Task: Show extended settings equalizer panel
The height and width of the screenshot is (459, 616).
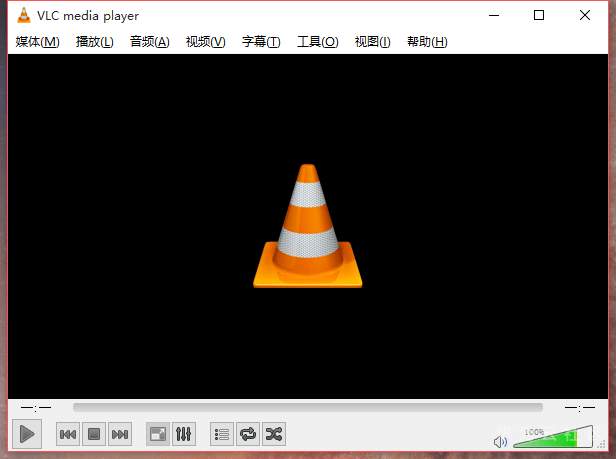Action: [183, 434]
